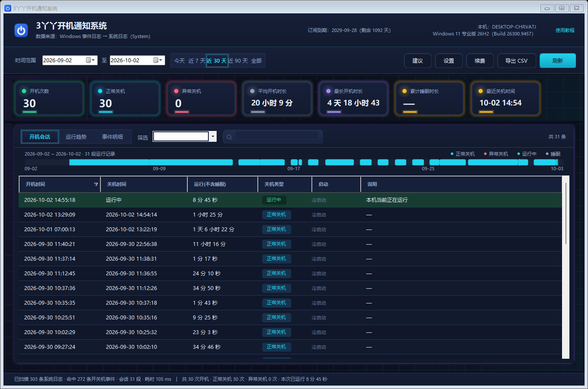Select the 今天 time range
This screenshot has height=389, width=588.
(179, 61)
